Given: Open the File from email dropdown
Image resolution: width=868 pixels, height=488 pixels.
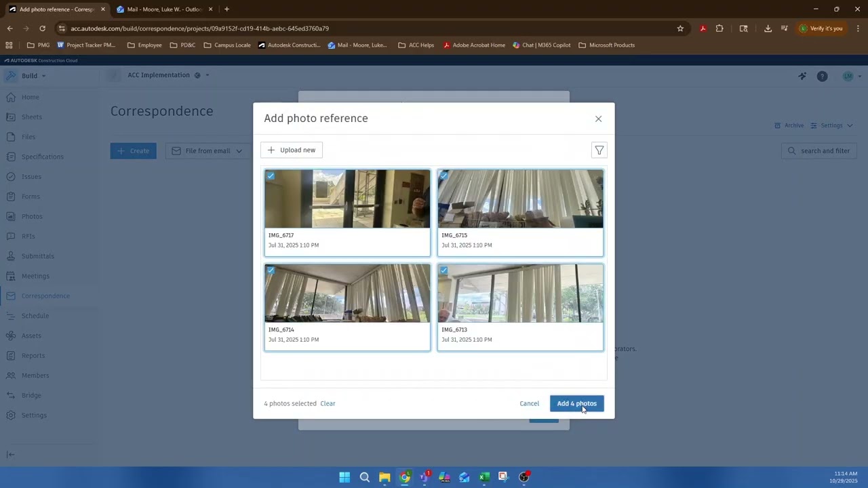Looking at the screenshot, I should coord(208,150).
